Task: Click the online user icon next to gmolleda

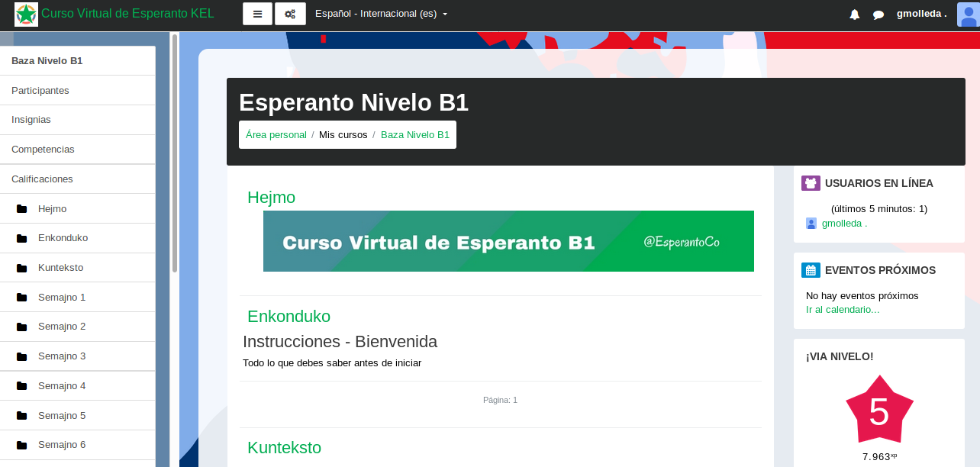Action: [811, 223]
